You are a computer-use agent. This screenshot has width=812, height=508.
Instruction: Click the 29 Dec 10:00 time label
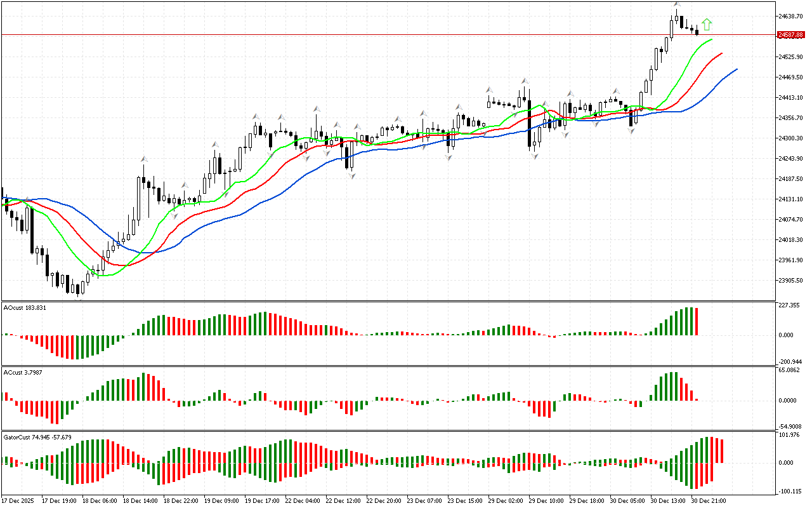pyautogui.click(x=546, y=500)
